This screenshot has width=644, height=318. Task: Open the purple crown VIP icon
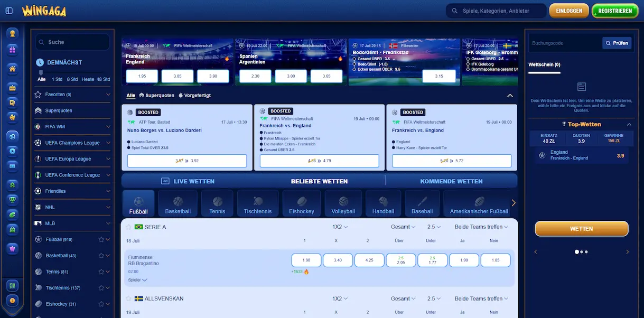pyautogui.click(x=13, y=248)
